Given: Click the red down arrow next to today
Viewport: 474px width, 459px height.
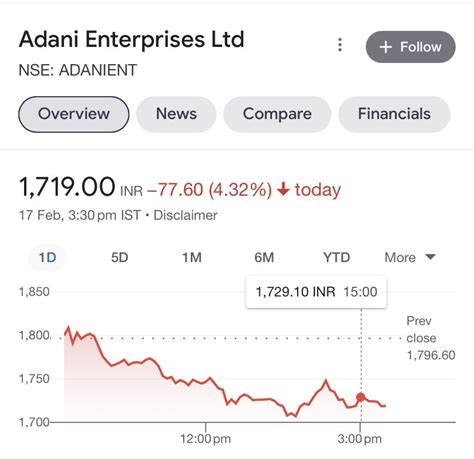Looking at the screenshot, I should (x=283, y=189).
